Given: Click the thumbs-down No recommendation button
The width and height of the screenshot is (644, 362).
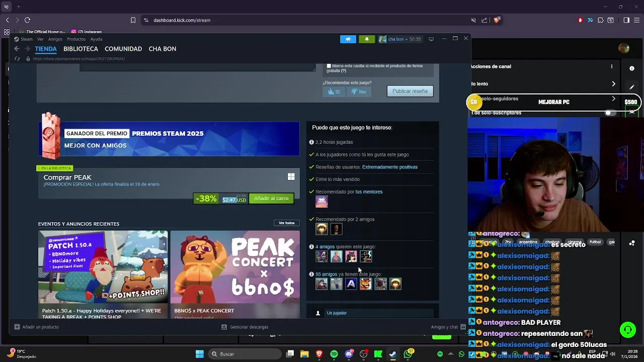Looking at the screenshot, I should click(x=359, y=92).
